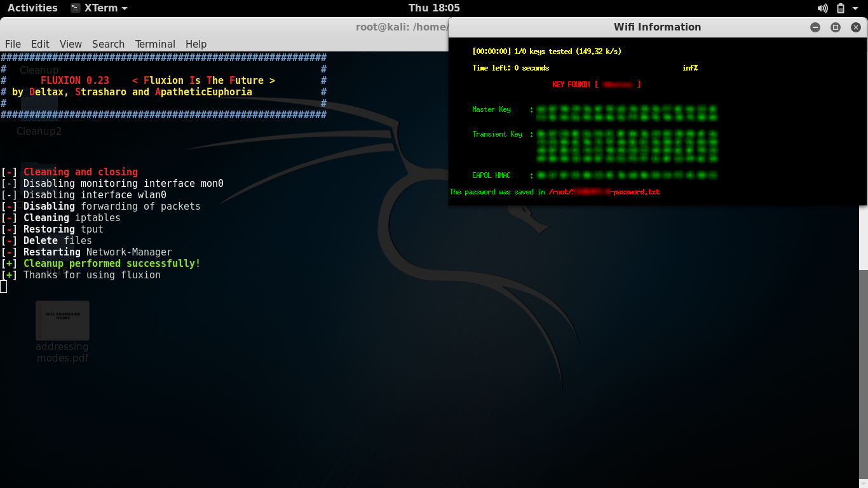Viewport: 868px width, 488px height.
Task: Click the battery status icon
Action: (x=841, y=8)
